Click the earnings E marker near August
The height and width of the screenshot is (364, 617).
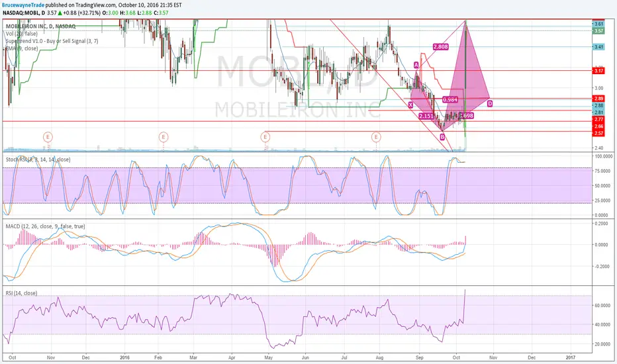(377, 137)
